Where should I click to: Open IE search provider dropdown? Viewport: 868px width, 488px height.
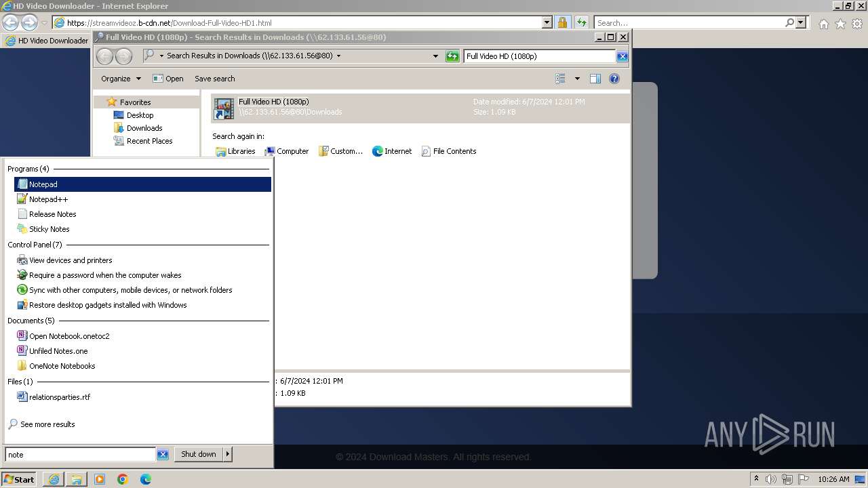(x=801, y=22)
